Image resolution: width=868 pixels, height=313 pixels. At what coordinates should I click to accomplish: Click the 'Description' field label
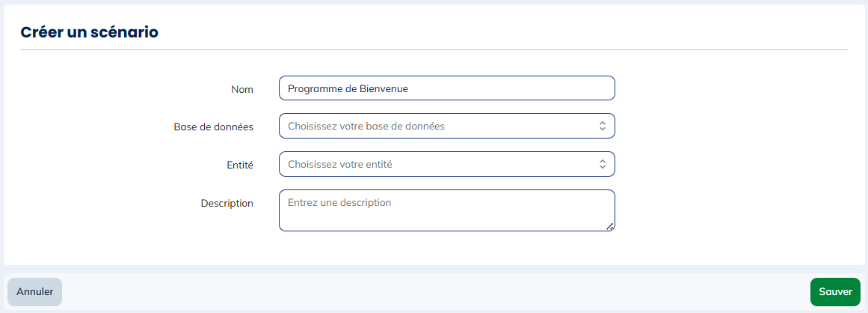click(227, 203)
